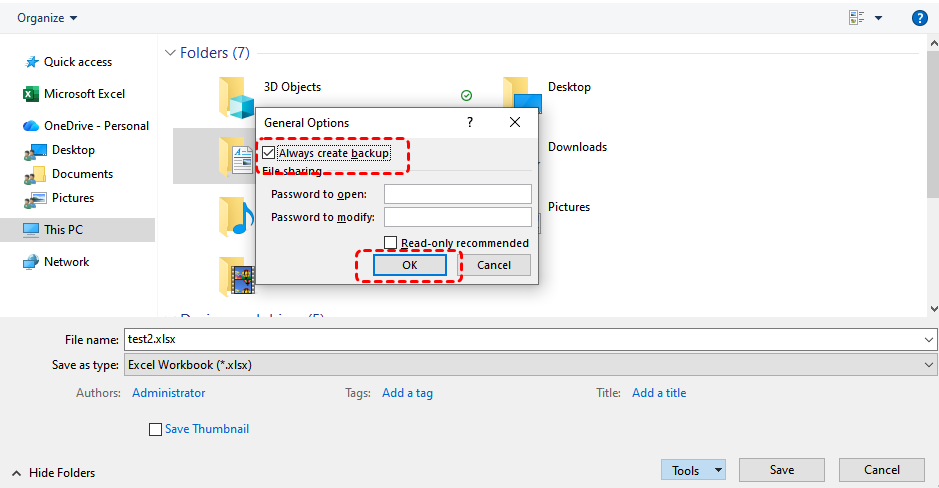Screen dimensions: 939x488
Task: Open the view options icon
Action: 857,18
